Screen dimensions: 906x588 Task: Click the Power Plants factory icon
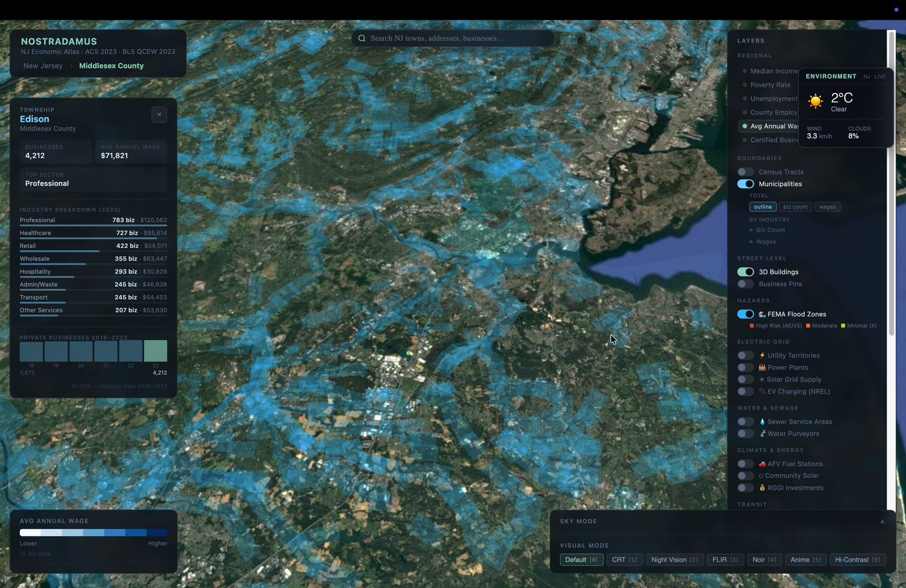click(x=762, y=368)
